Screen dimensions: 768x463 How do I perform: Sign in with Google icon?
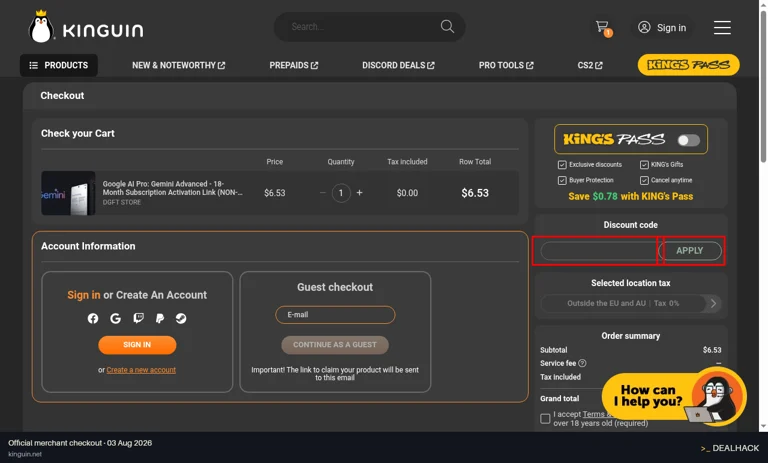coord(115,318)
